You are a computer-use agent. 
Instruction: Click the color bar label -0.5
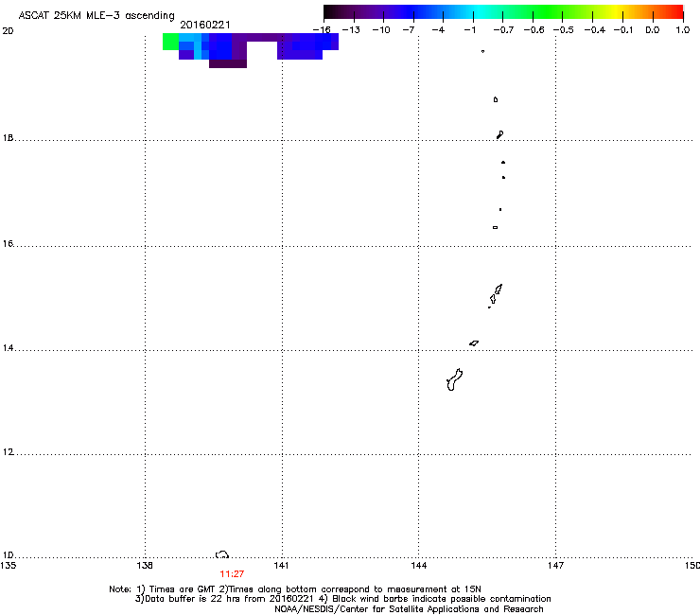tap(564, 30)
